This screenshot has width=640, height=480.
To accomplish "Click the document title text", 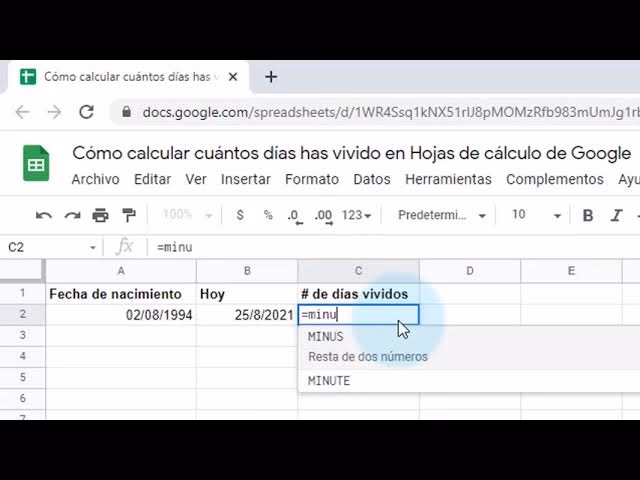I will click(351, 153).
